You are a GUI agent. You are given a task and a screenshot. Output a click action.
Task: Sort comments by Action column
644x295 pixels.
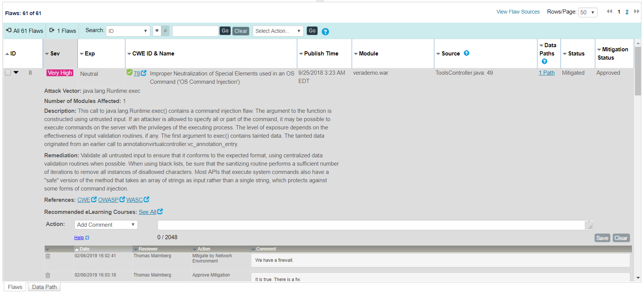click(x=202, y=249)
